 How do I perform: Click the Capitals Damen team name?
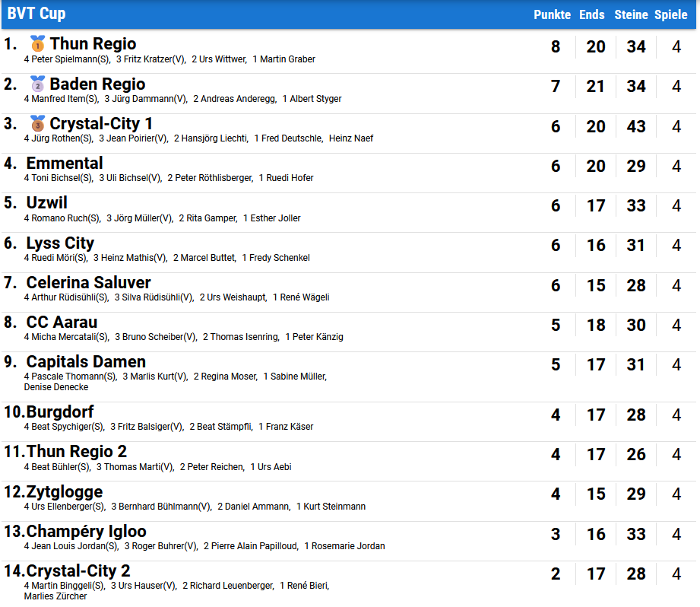pyautogui.click(x=86, y=362)
